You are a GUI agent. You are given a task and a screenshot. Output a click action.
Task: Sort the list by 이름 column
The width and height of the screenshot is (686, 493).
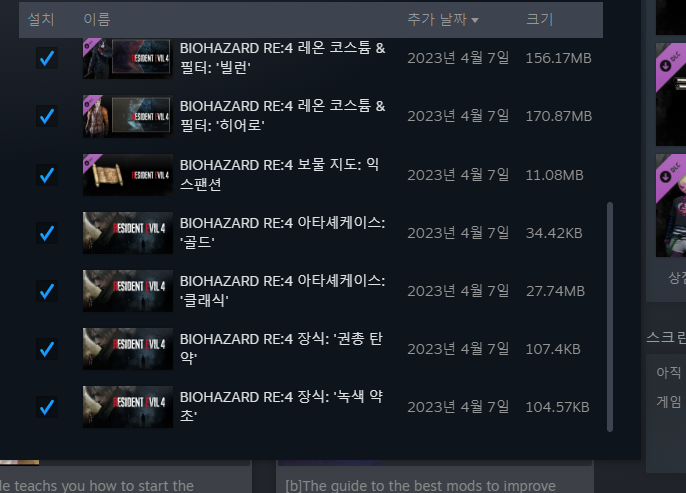click(97, 19)
